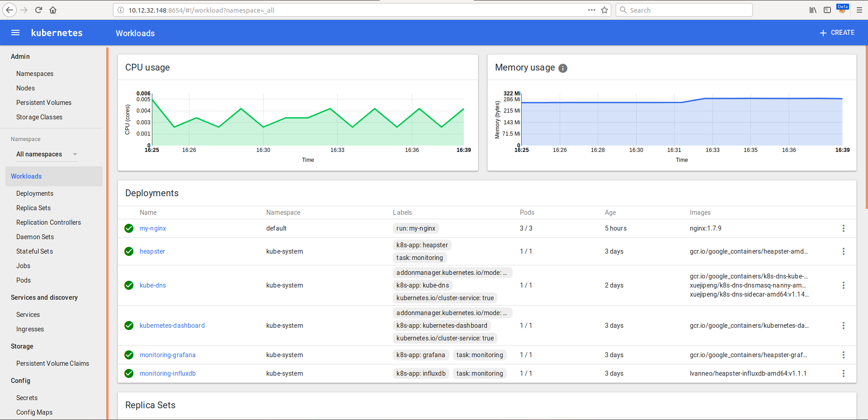This screenshot has width=868, height=420.
Task: Click green status check for monitoring-grafana
Action: [129, 355]
